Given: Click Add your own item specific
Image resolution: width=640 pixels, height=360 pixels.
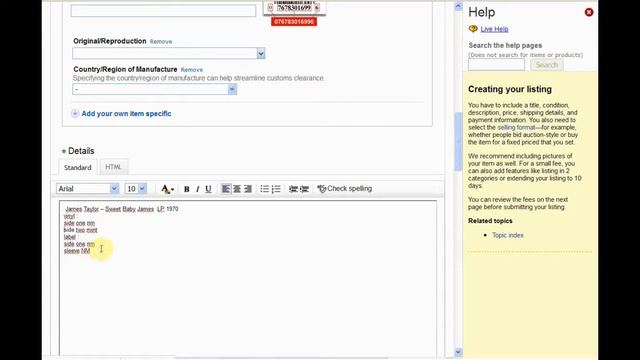Looking at the screenshot, I should point(127,114).
